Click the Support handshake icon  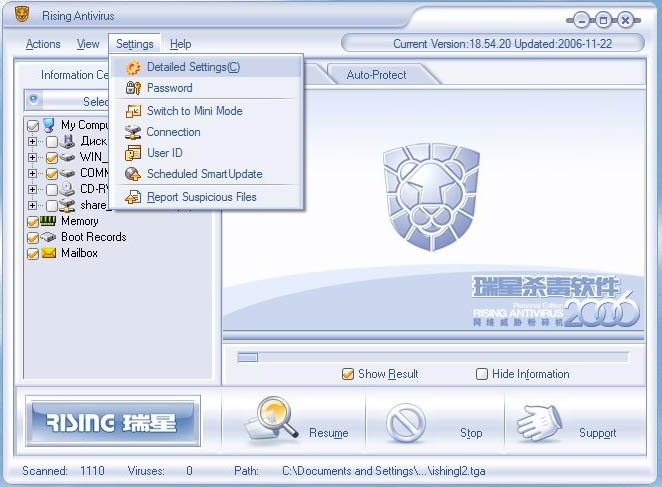click(540, 423)
